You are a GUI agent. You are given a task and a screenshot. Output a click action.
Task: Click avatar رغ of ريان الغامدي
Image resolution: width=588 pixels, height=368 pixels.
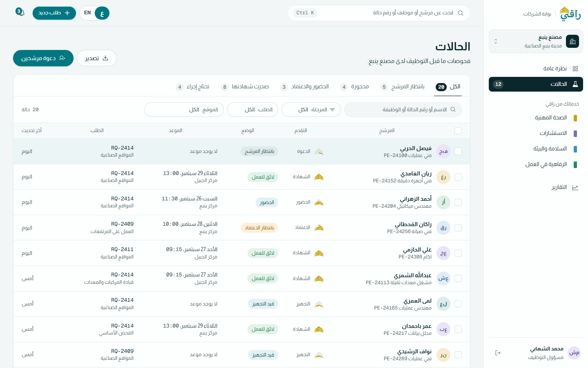443,177
